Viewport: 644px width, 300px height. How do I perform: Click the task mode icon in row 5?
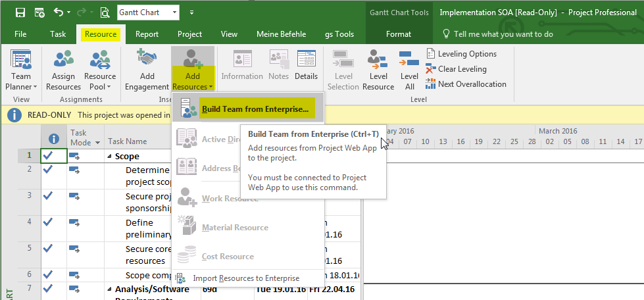coord(74,248)
